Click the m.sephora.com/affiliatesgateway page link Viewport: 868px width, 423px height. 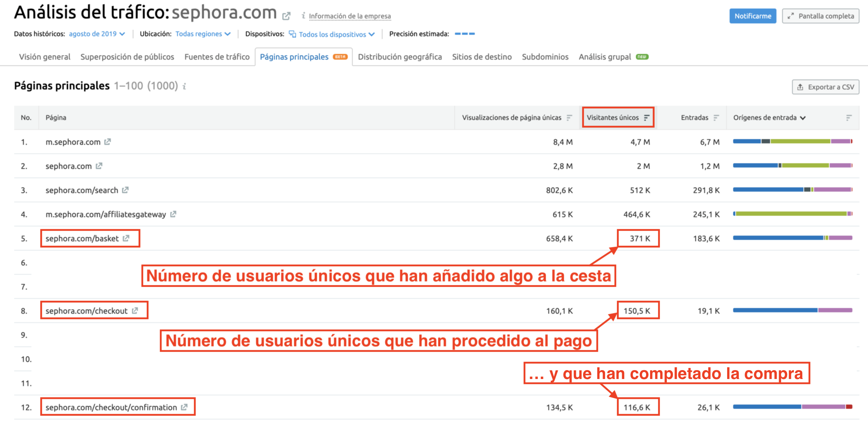click(105, 214)
